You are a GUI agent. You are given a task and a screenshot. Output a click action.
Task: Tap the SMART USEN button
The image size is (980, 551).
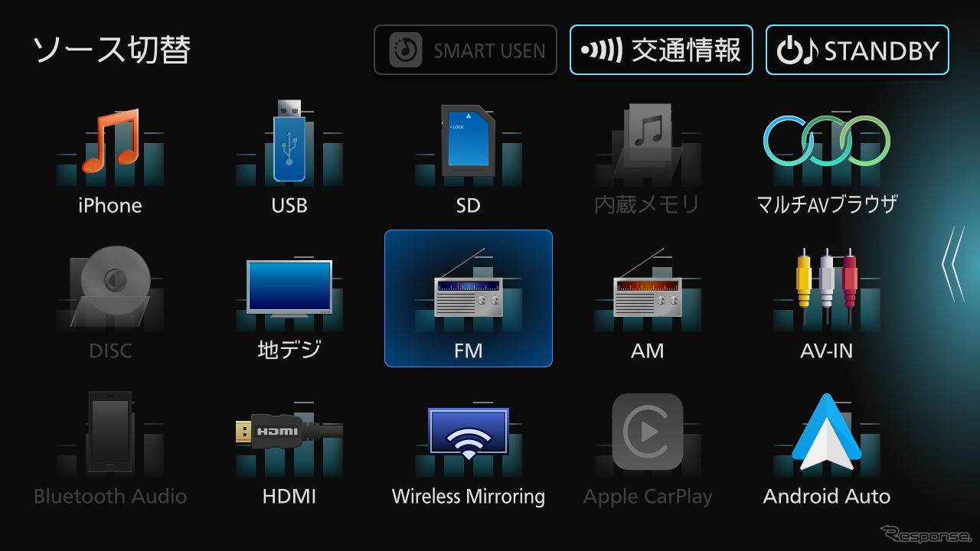coord(465,50)
